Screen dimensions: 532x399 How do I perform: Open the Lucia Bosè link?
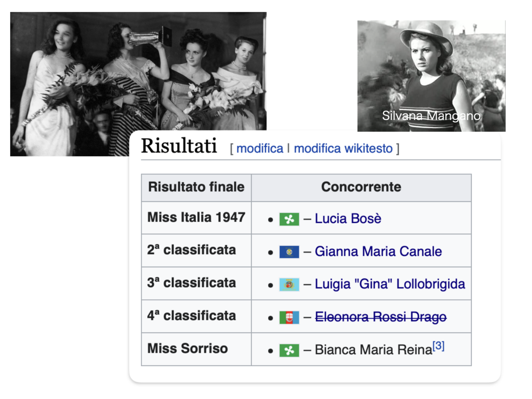348,219
